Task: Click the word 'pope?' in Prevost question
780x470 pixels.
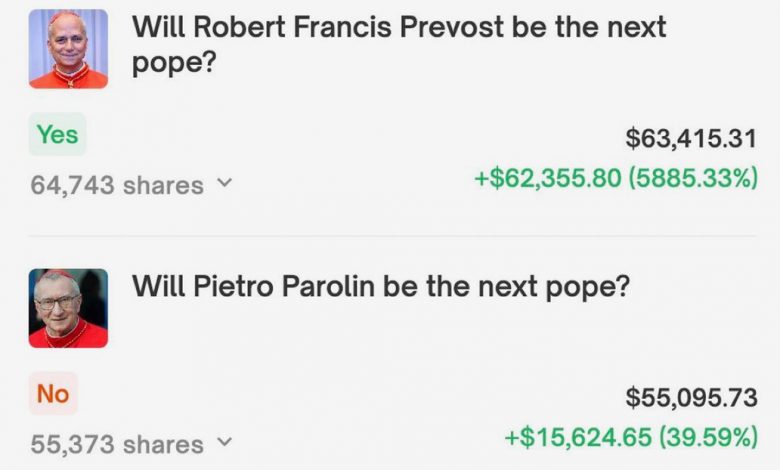Action: tap(174, 63)
